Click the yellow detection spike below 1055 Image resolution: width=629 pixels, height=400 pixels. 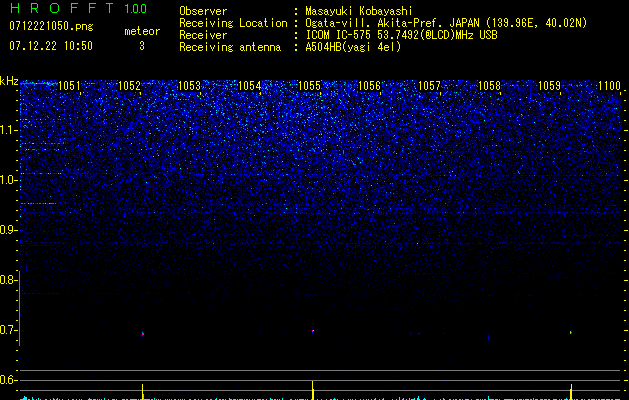tap(313, 390)
